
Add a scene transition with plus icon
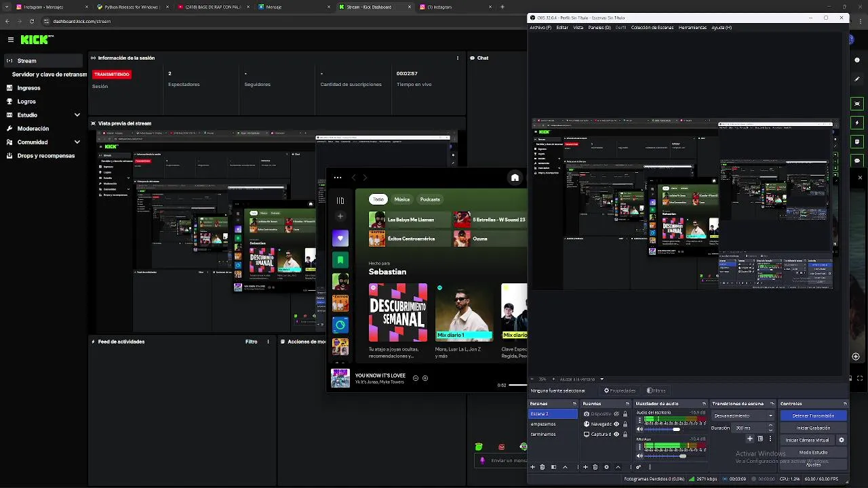tap(750, 439)
